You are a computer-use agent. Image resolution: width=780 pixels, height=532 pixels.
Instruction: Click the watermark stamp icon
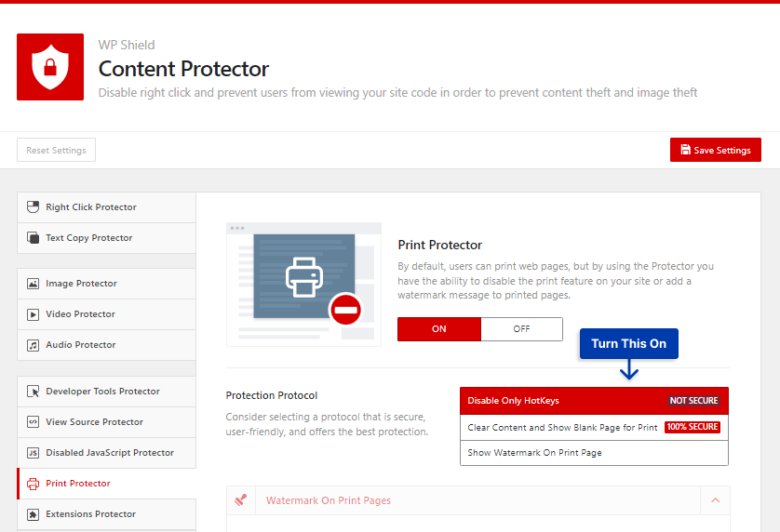[x=241, y=500]
